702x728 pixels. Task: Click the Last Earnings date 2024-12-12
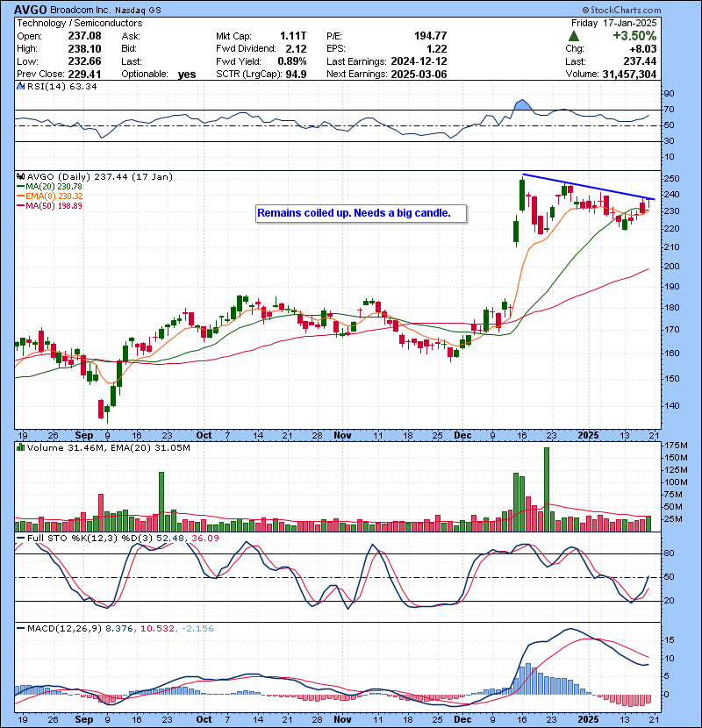419,61
